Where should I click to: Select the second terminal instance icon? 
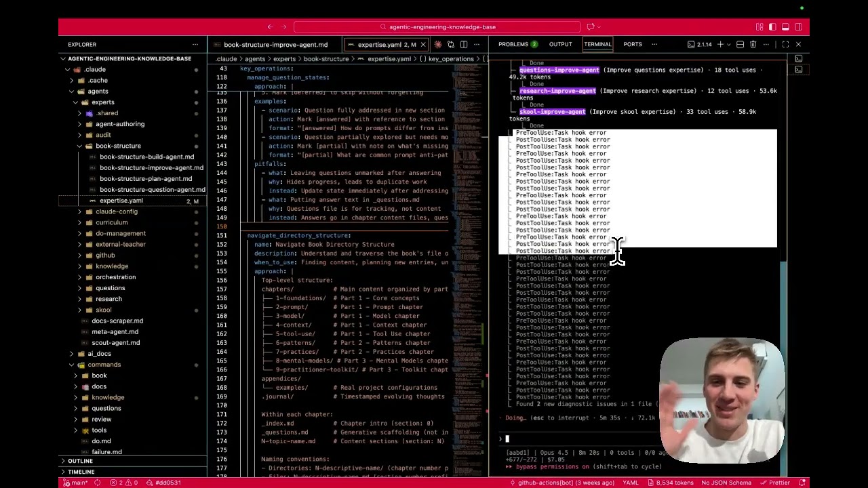(798, 70)
